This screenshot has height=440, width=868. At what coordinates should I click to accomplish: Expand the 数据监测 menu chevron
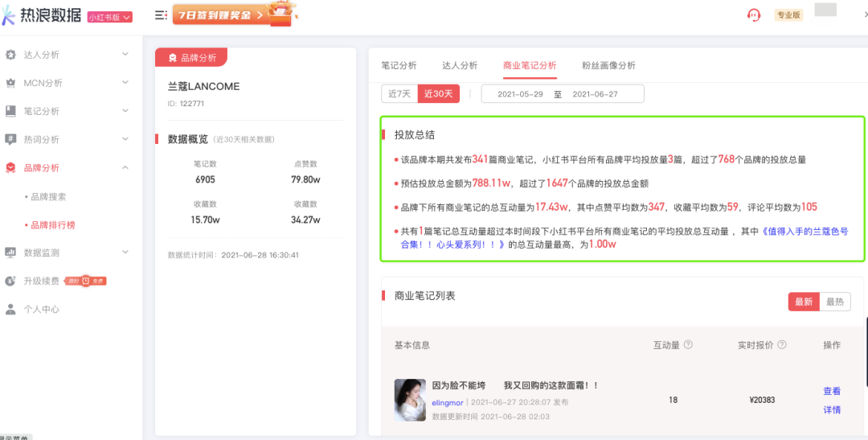click(x=125, y=252)
